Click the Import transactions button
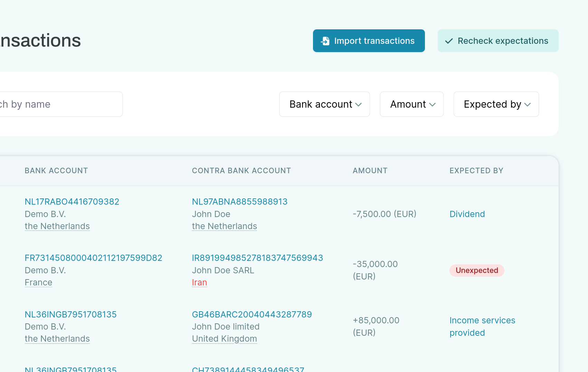This screenshot has width=588, height=372. (x=369, y=40)
